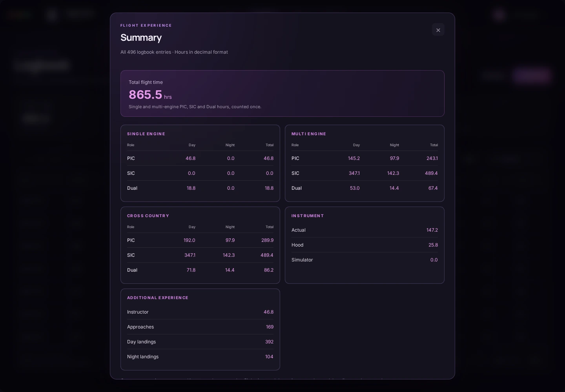The width and height of the screenshot is (565, 392).
Task: Click the MULTI ENGINE section heading
Action: pos(309,134)
